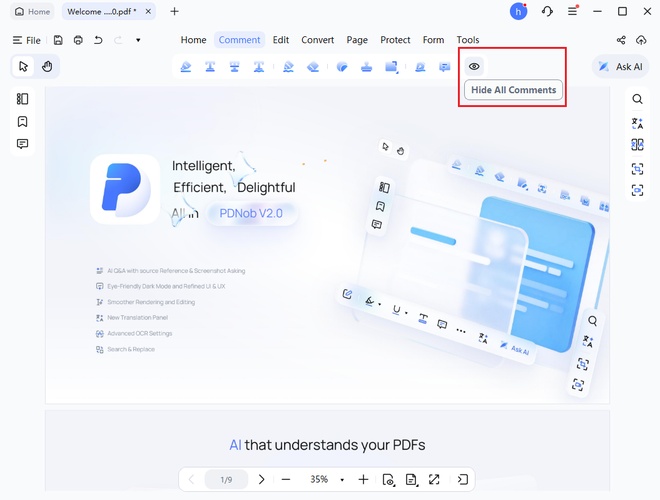
Task: Upload document to cloud
Action: (641, 40)
